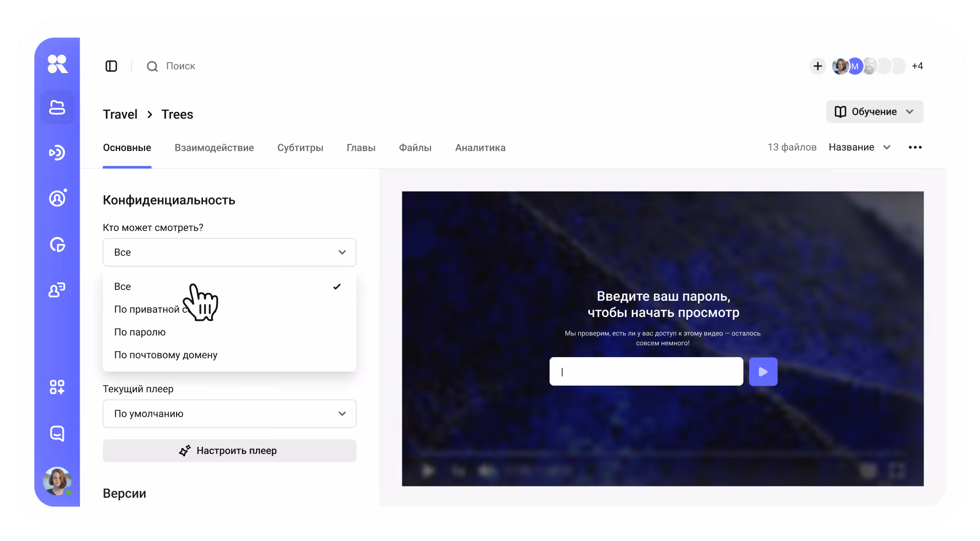The width and height of the screenshot is (980, 541).
Task: Switch to the 'Аналитика' tab
Action: [480, 148]
